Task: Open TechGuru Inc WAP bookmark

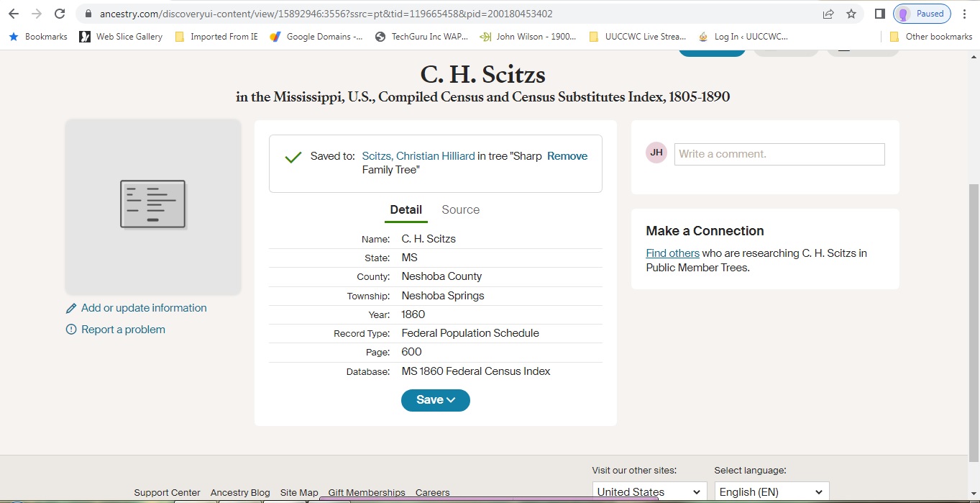Action: click(x=421, y=37)
